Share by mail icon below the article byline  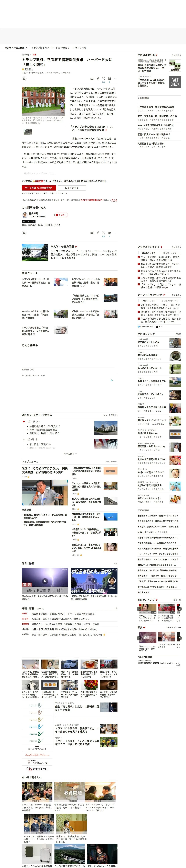(92, 79)
